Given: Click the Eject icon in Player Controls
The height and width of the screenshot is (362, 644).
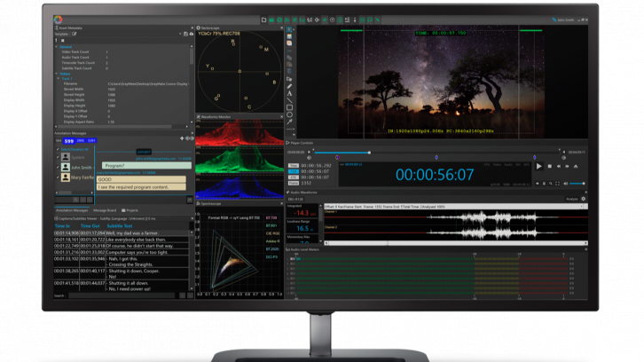Looking at the screenshot, I should [576, 167].
